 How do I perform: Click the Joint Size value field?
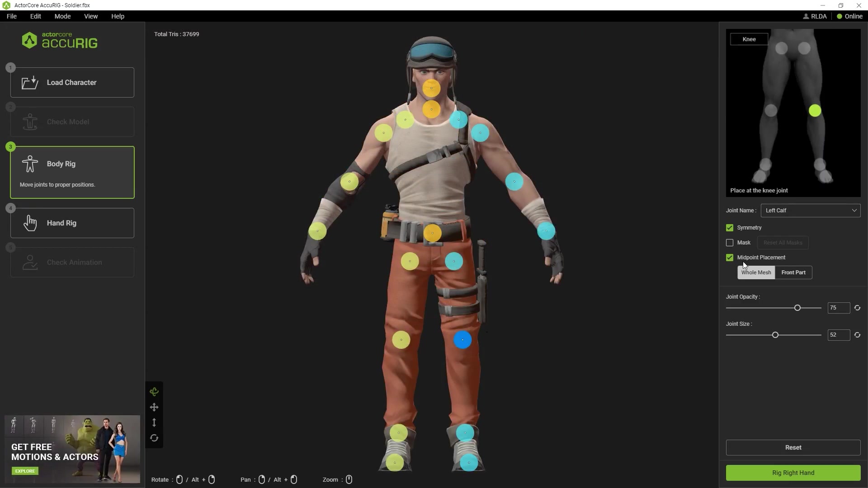[x=839, y=335]
